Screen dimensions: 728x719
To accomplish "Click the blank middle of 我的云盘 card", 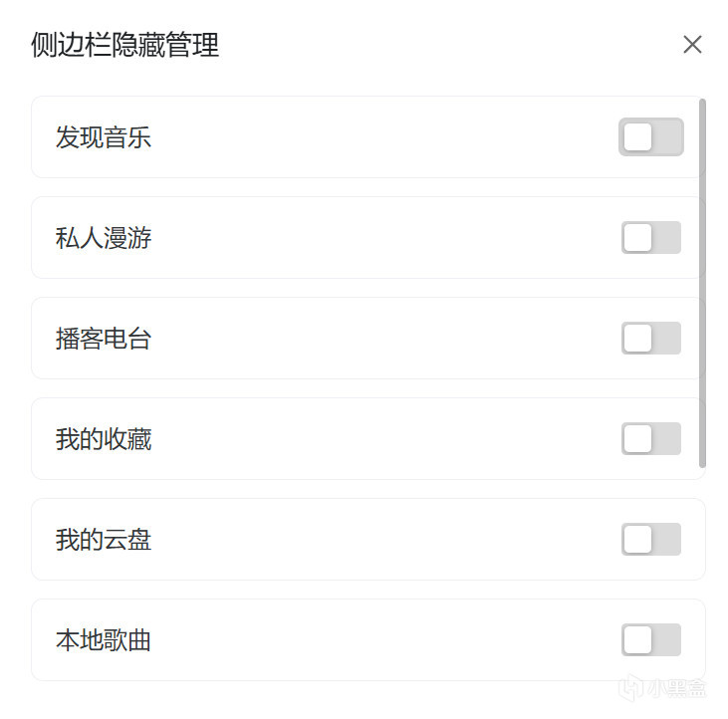I will [x=378, y=540].
